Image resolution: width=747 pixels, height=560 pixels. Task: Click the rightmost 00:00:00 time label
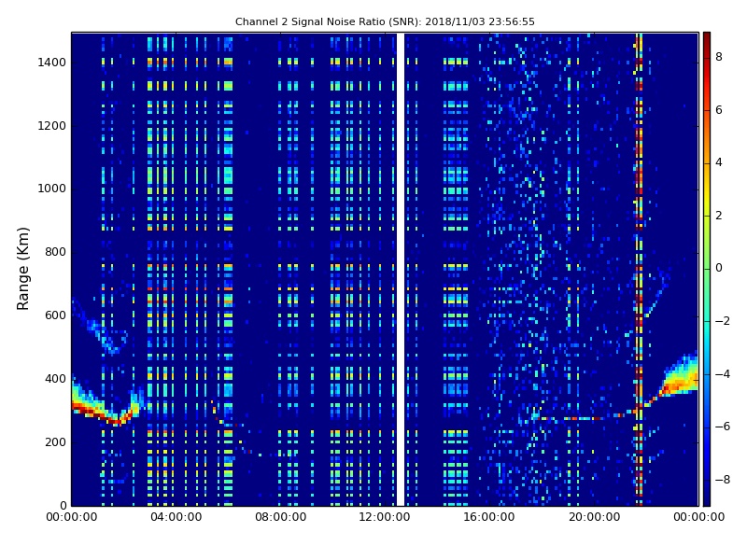point(698,517)
